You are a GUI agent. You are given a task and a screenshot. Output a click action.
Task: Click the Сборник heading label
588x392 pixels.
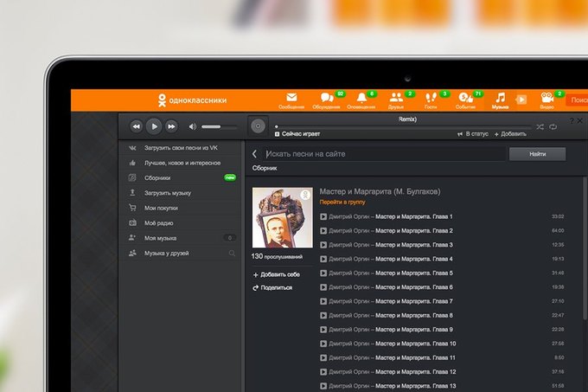coord(265,168)
